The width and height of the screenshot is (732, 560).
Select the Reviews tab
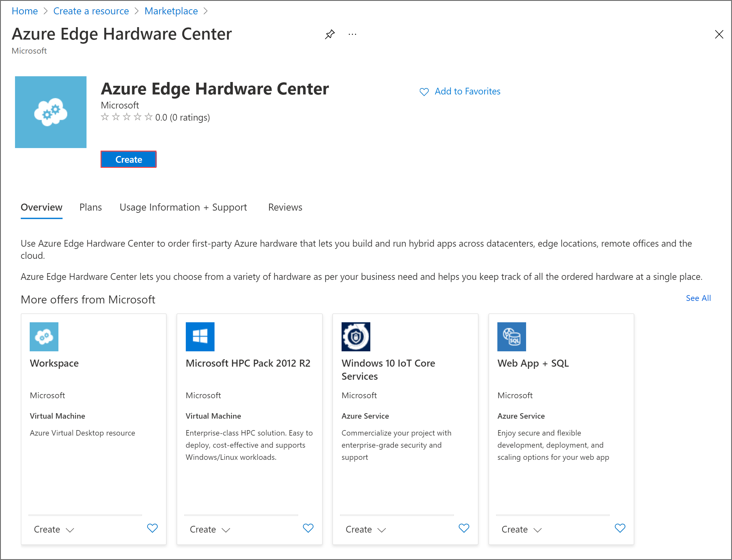pyautogui.click(x=285, y=206)
